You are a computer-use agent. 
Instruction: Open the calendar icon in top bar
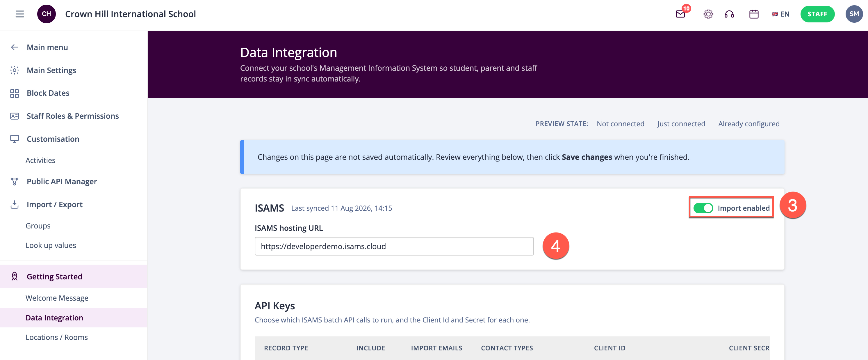click(754, 14)
